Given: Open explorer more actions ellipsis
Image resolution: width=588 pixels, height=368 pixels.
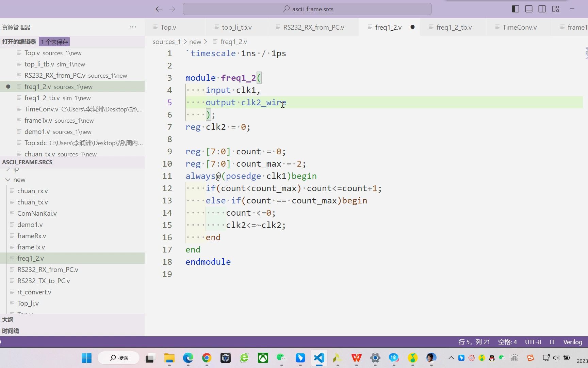Looking at the screenshot, I should point(133,27).
